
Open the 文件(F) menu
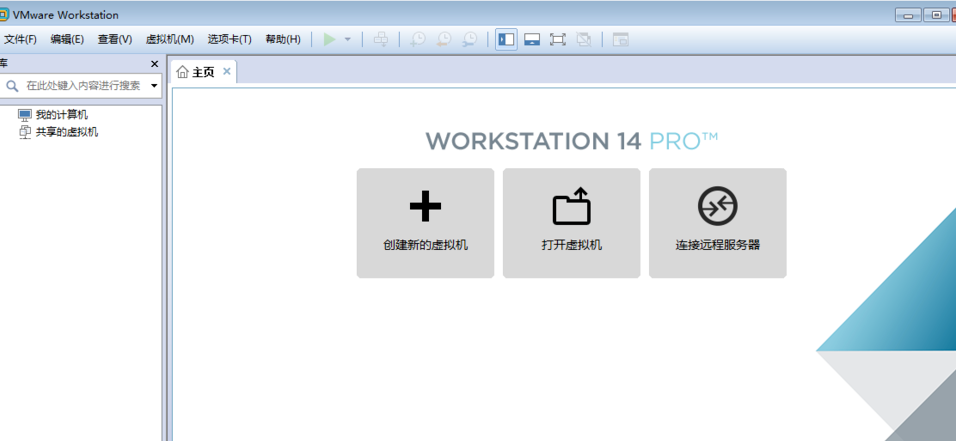click(x=21, y=40)
